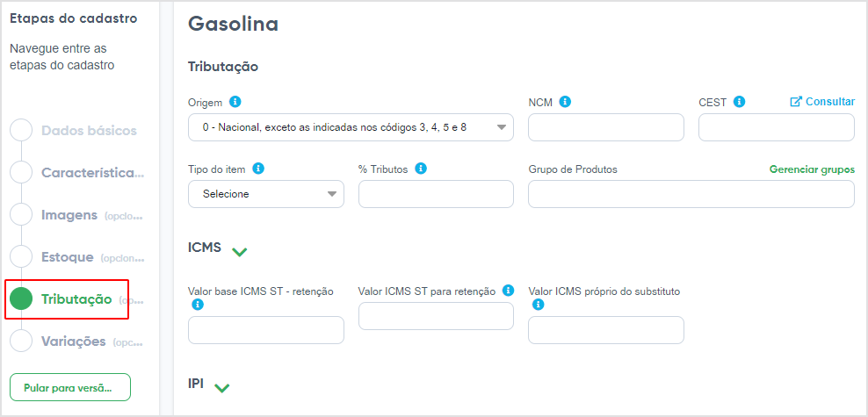Image resolution: width=868 pixels, height=417 pixels.
Task: Click Gerenciar grupos link
Action: point(812,169)
